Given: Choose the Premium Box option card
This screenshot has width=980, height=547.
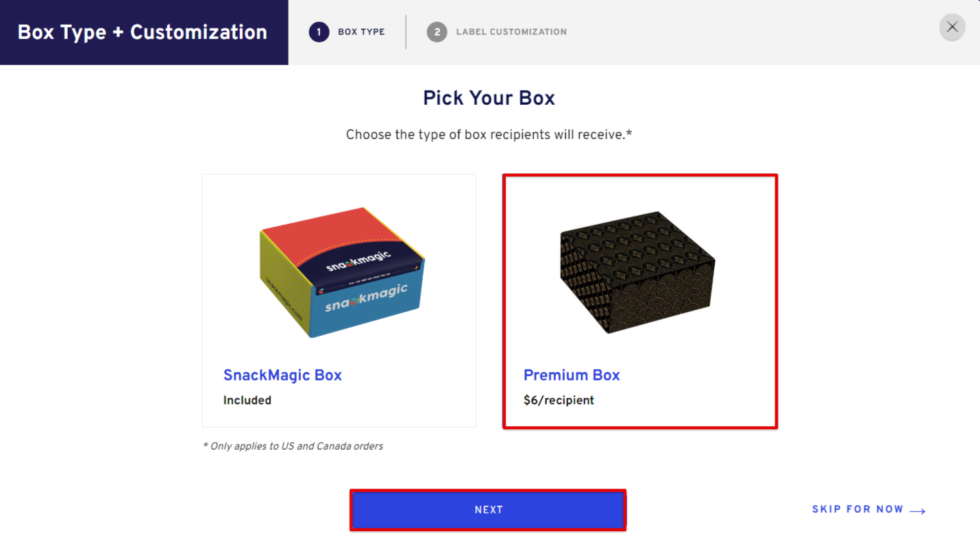Looking at the screenshot, I should point(640,302).
